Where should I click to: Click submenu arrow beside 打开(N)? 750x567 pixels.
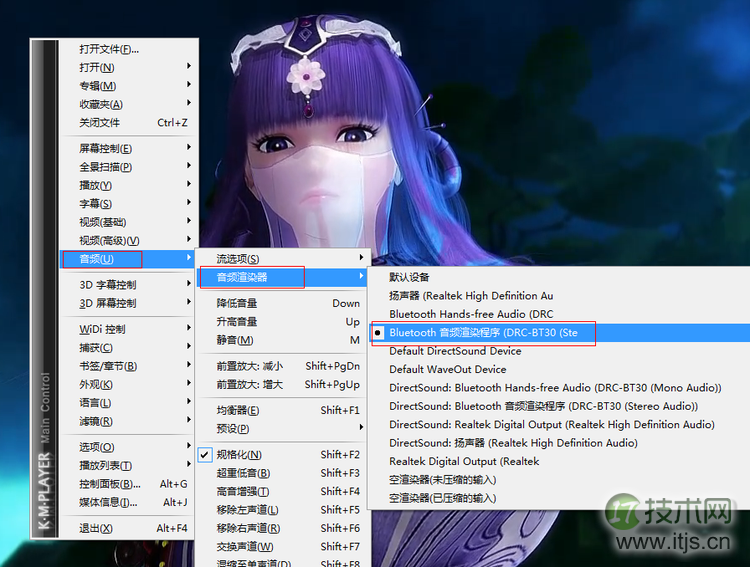pos(189,66)
